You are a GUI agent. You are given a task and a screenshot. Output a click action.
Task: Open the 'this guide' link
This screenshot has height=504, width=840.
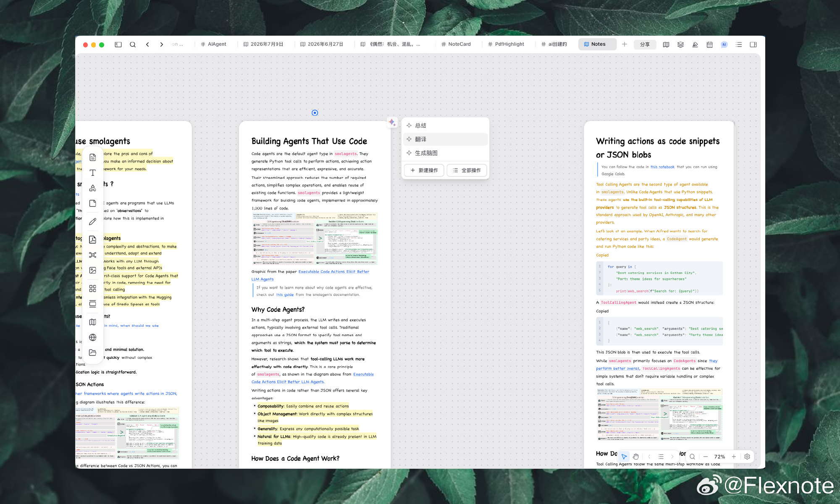click(285, 295)
